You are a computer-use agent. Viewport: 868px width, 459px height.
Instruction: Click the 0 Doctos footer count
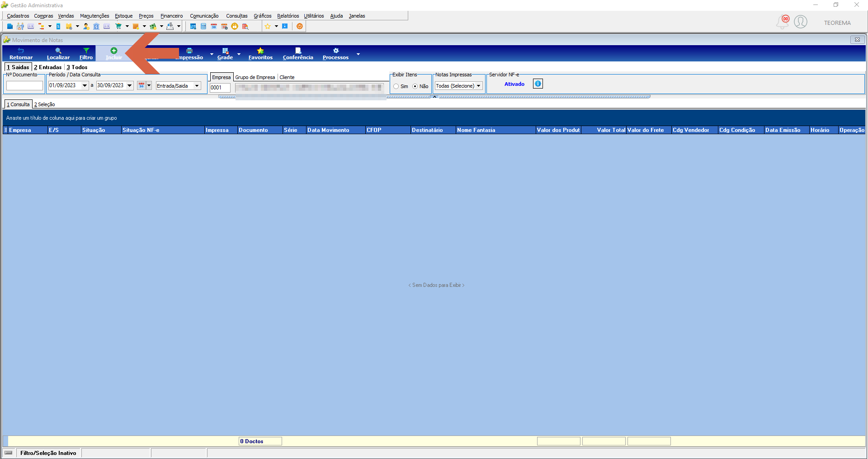click(260, 441)
